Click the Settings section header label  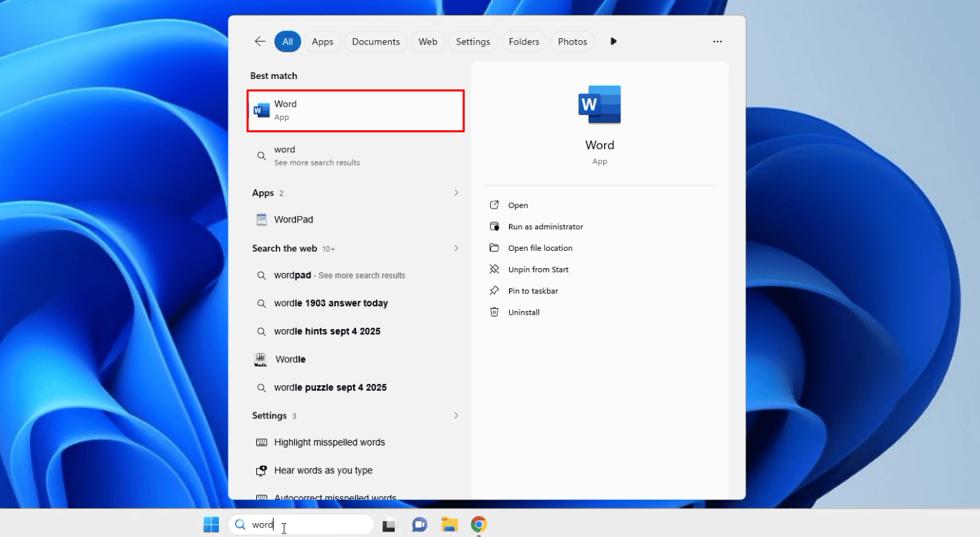(269, 416)
